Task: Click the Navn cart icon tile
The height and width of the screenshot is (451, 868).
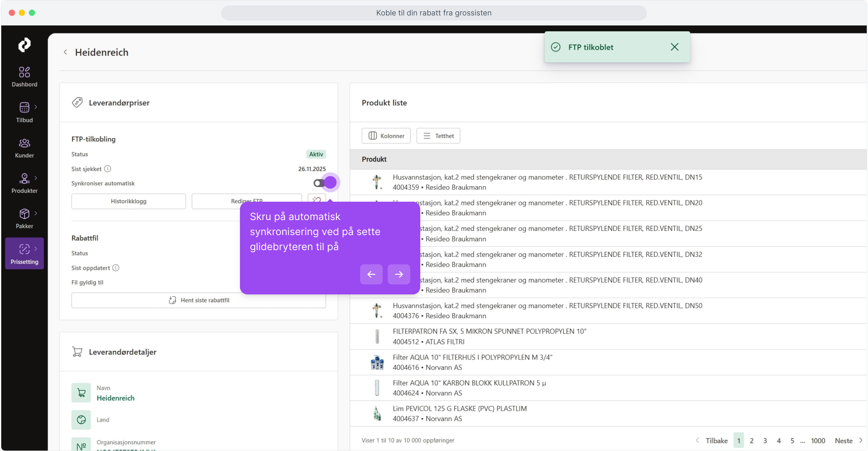Action: [81, 393]
